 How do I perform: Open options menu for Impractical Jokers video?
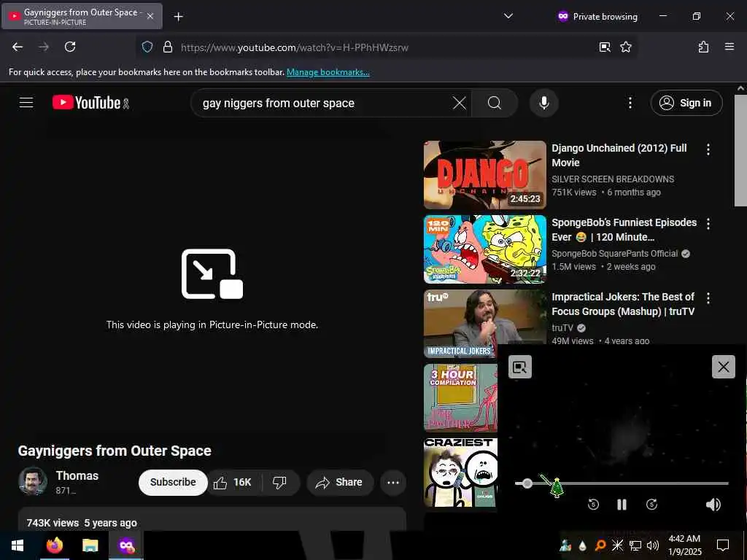tap(708, 298)
